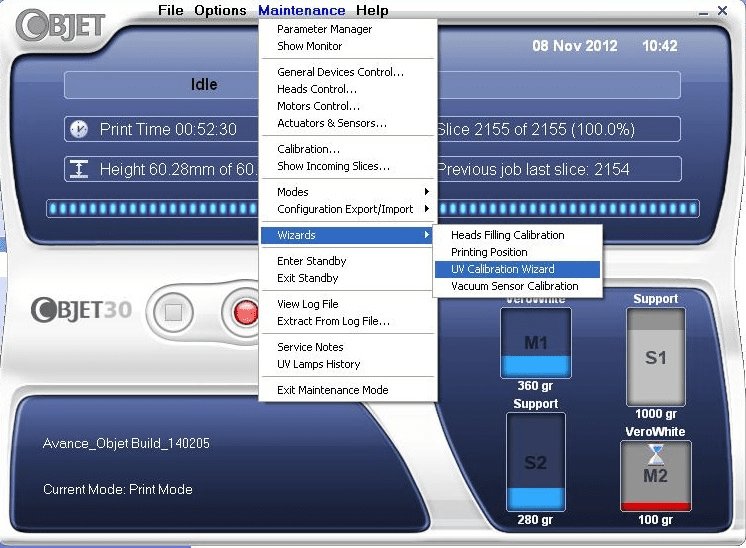Click the Current Mode: Print Mode text
Image resolution: width=746 pixels, height=548 pixels.
click(118, 489)
